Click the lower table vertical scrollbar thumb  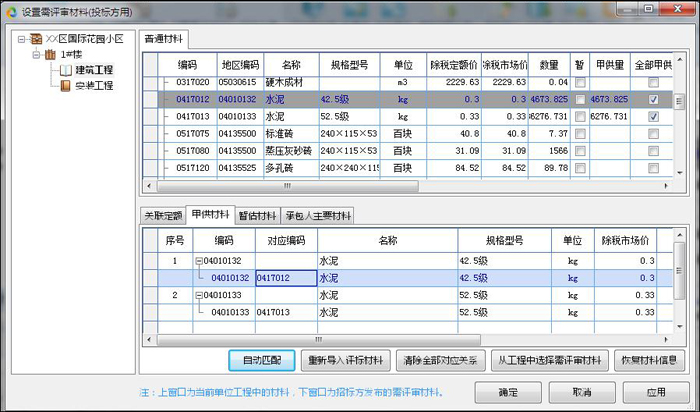(679, 271)
